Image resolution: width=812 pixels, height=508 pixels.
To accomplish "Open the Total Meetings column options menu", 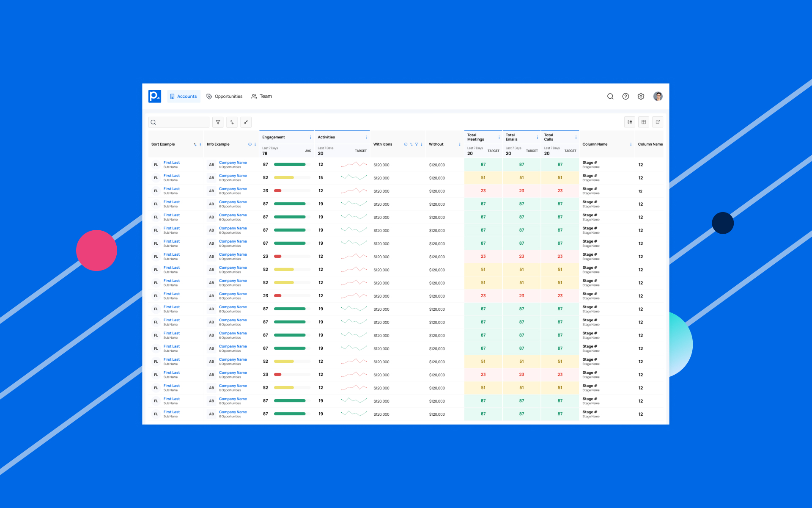I will coord(498,137).
